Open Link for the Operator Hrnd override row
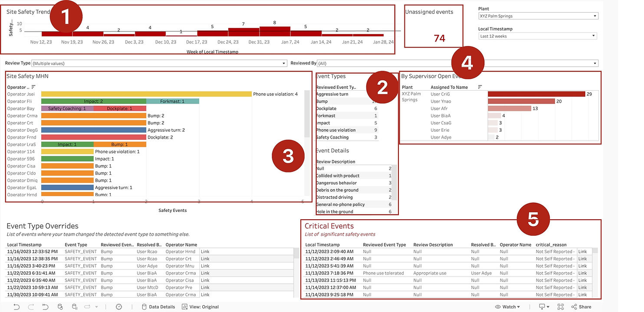 [205, 252]
